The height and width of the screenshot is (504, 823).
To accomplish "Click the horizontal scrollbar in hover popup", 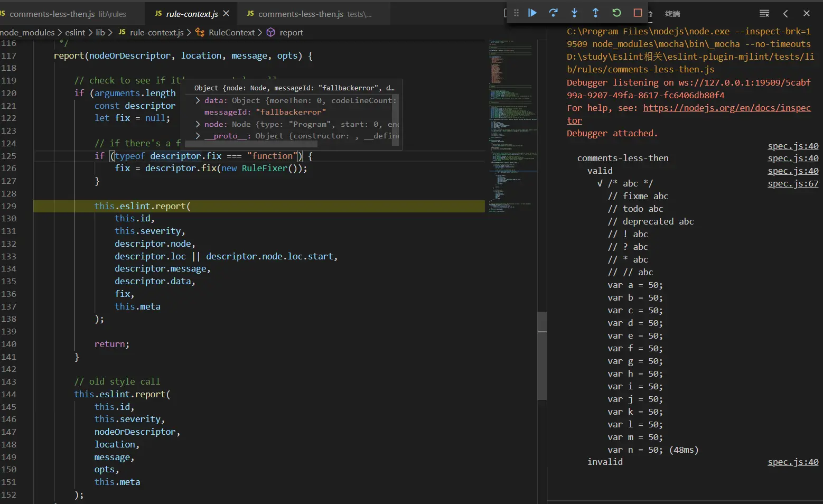I will point(250,144).
